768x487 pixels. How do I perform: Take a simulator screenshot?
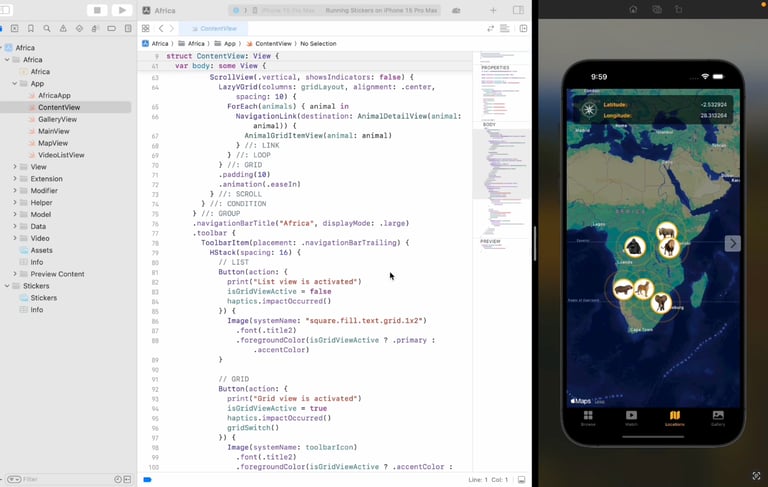pos(657,9)
